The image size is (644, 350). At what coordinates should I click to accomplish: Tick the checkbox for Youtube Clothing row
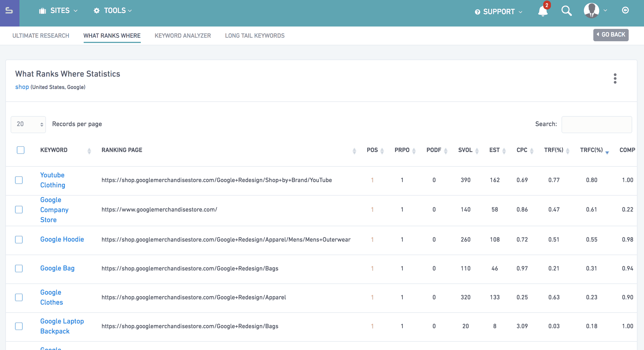[x=19, y=180]
